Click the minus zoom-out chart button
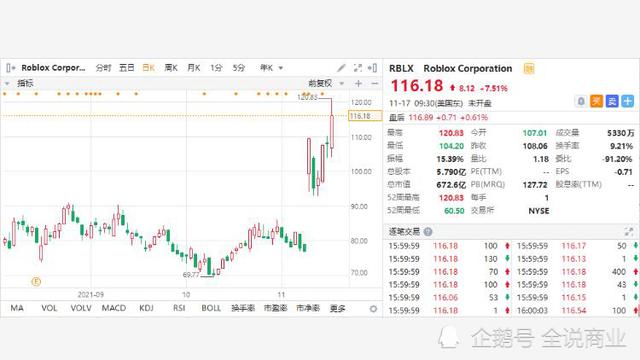 [x=374, y=83]
